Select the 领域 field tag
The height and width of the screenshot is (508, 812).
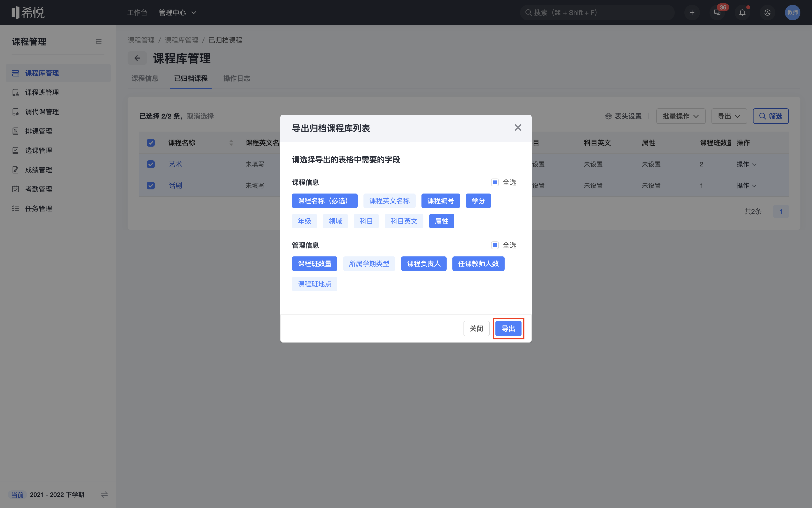[335, 221]
